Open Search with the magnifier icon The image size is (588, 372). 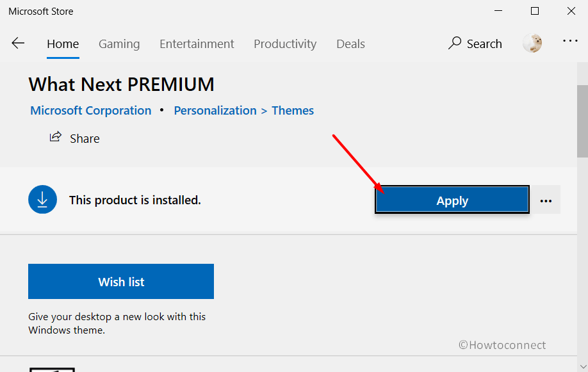pos(455,44)
